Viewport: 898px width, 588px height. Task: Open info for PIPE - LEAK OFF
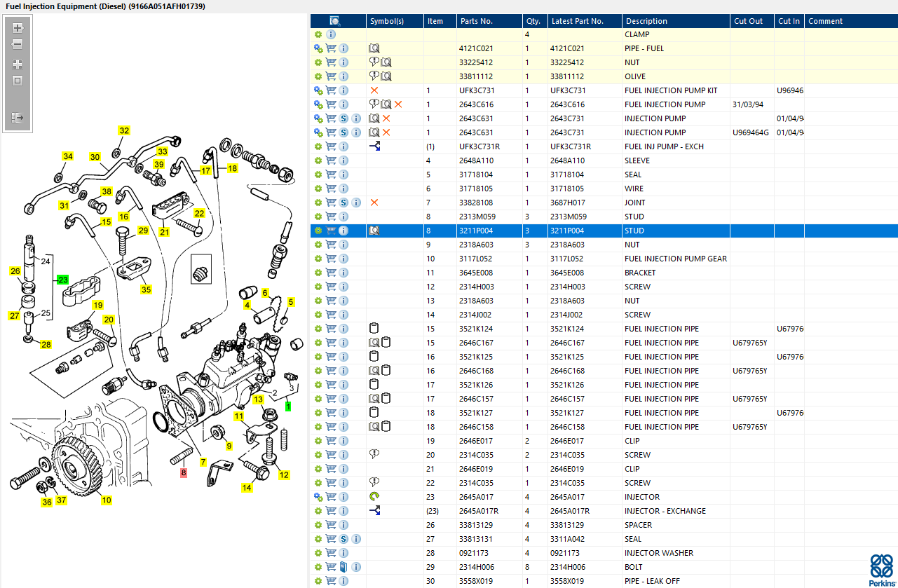tap(343, 581)
